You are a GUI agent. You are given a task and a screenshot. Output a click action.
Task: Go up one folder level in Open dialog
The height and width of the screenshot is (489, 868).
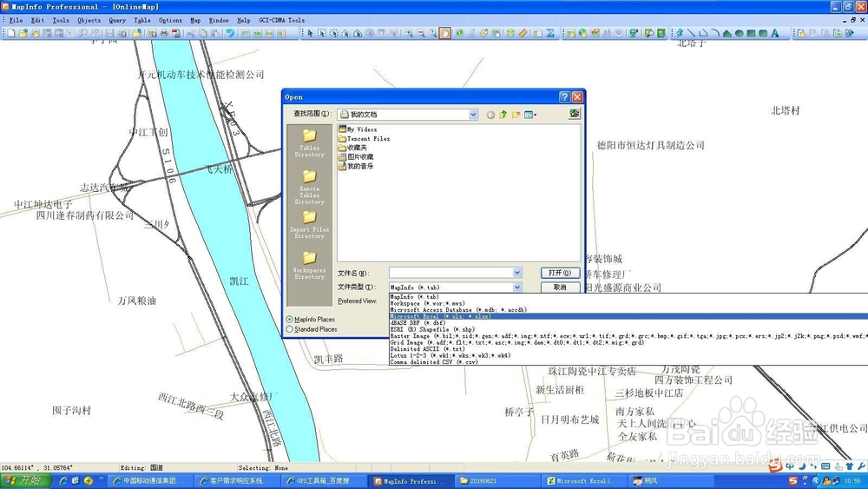click(503, 115)
